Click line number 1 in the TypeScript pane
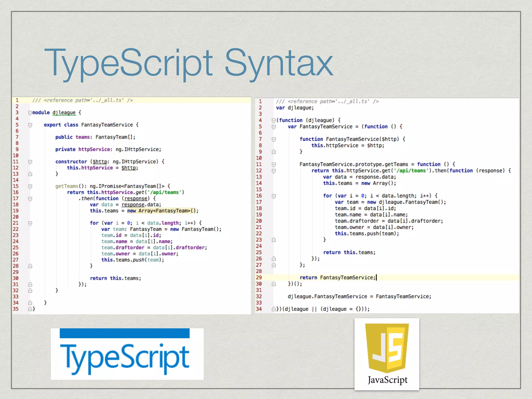The image size is (532, 399). tap(16, 100)
